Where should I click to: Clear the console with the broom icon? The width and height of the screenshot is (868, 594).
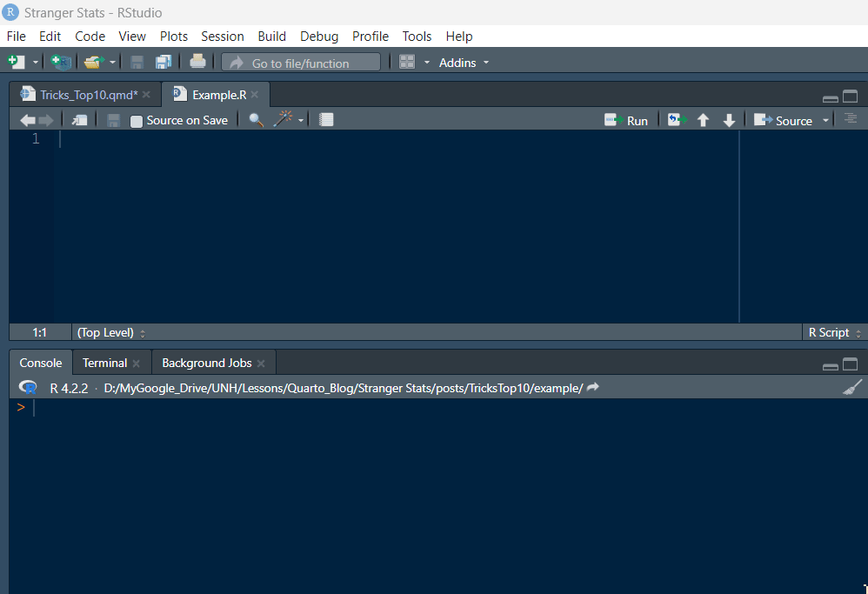[x=852, y=387]
